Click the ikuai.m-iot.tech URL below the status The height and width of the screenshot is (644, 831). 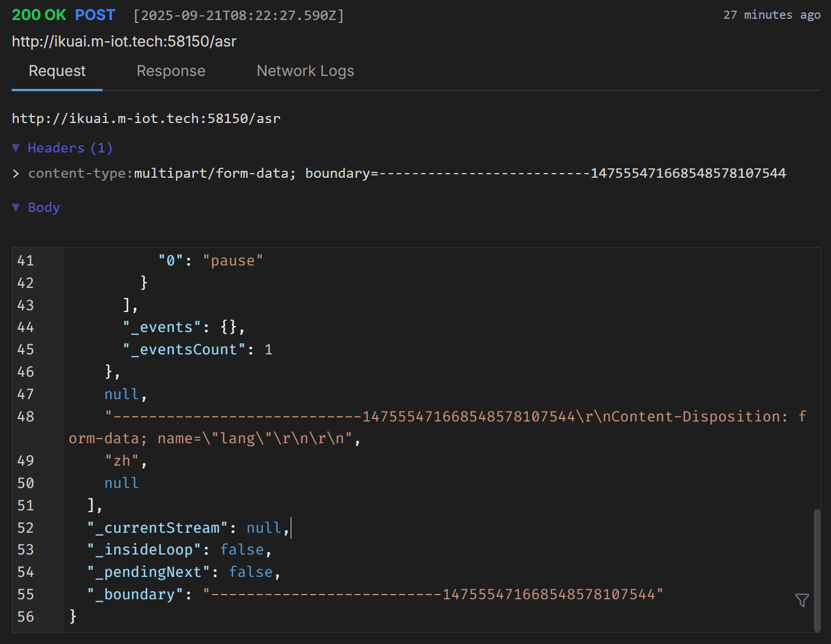124,42
